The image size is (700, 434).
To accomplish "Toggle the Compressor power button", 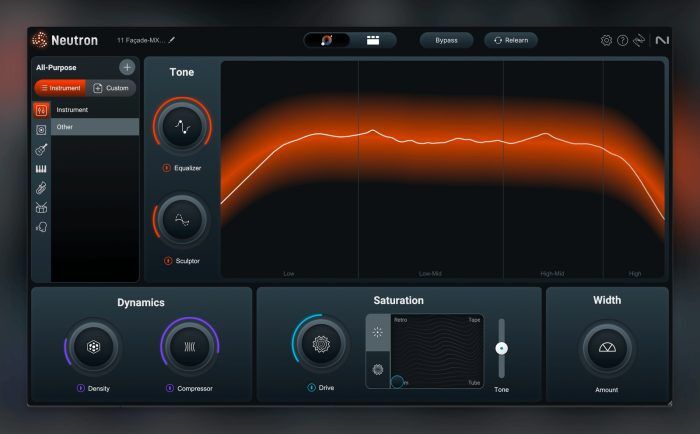I will pos(170,388).
